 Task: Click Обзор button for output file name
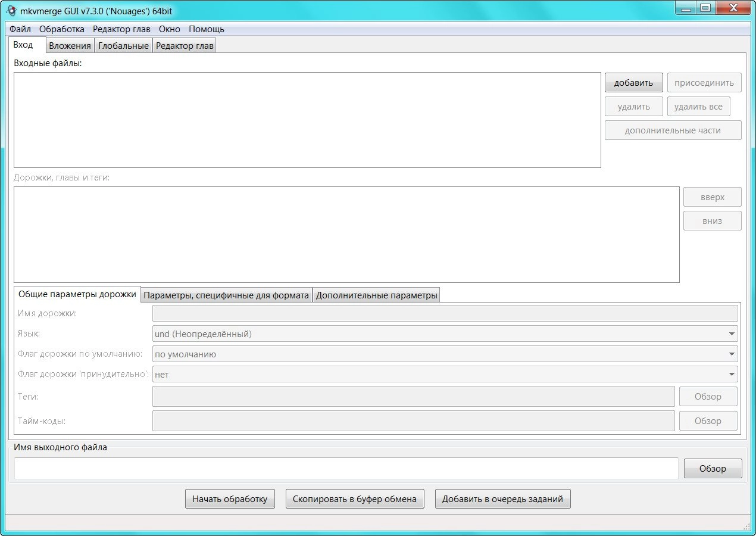(x=713, y=468)
